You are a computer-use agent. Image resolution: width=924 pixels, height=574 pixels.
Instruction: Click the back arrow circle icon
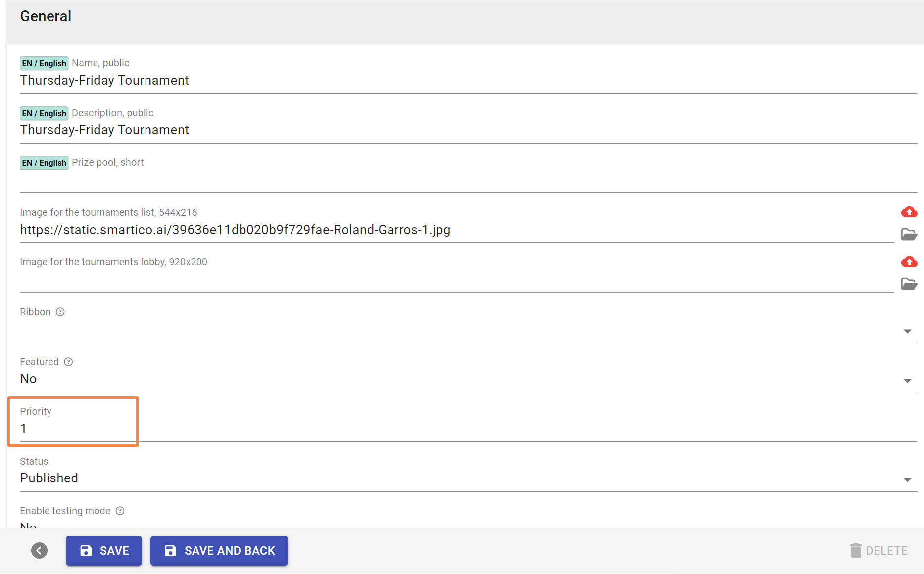coord(39,550)
